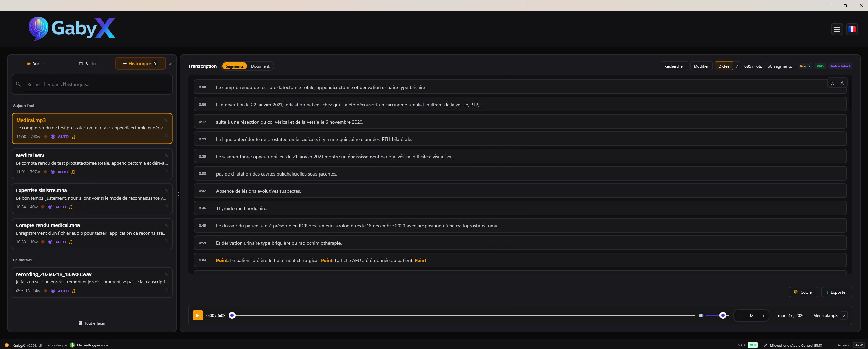The height and width of the screenshot is (349, 868).
Task: Toggle the Dictée mode button
Action: point(724,66)
